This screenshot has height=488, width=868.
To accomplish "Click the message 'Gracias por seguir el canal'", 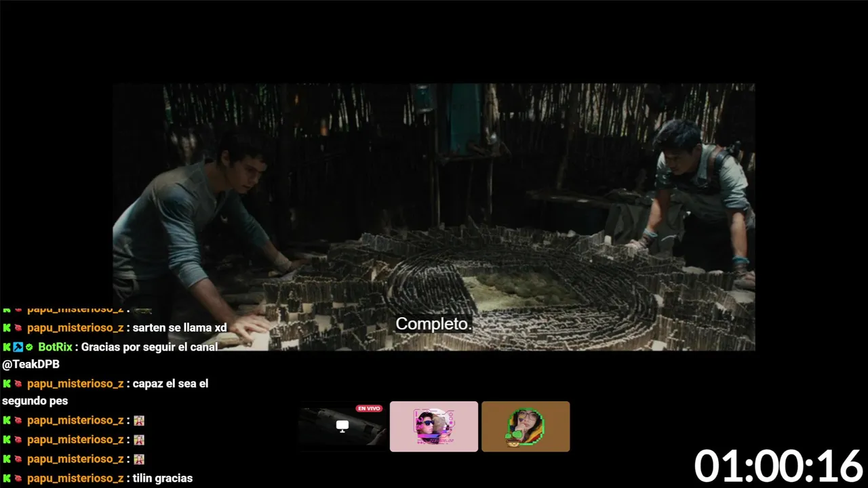I will click(x=150, y=347).
